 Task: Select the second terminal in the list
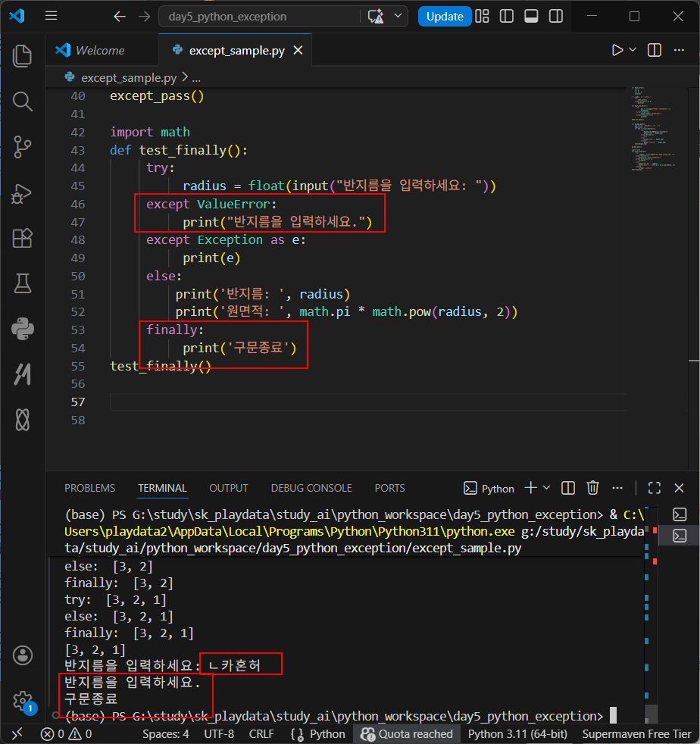click(x=680, y=536)
